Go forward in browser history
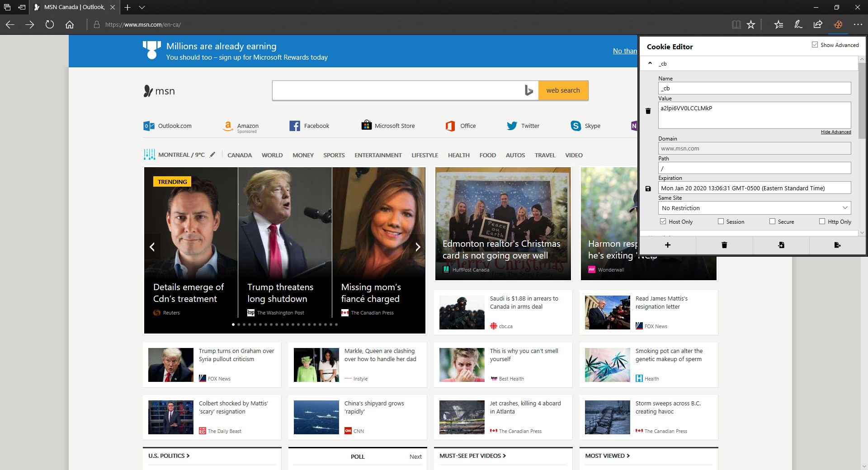868x470 pixels. click(x=30, y=24)
